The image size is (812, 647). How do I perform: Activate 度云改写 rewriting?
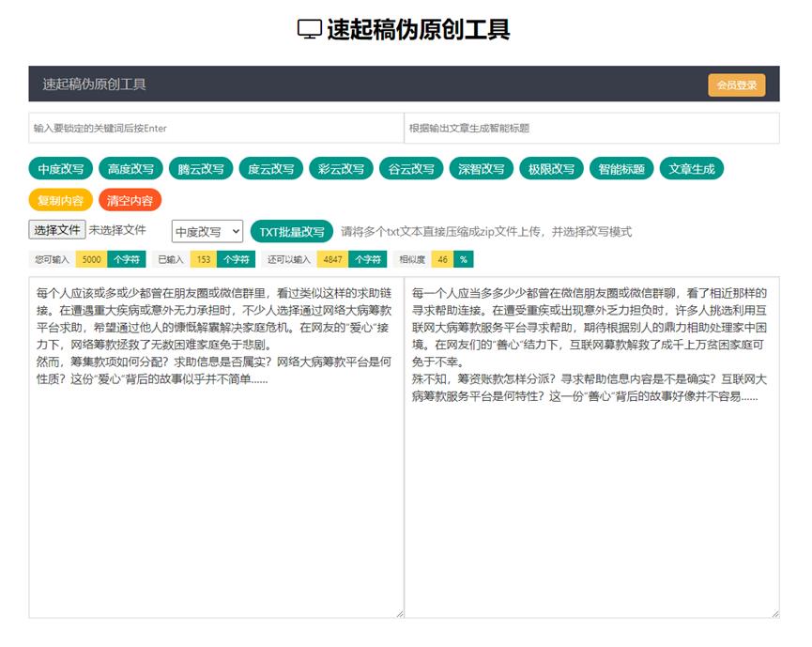coord(269,169)
